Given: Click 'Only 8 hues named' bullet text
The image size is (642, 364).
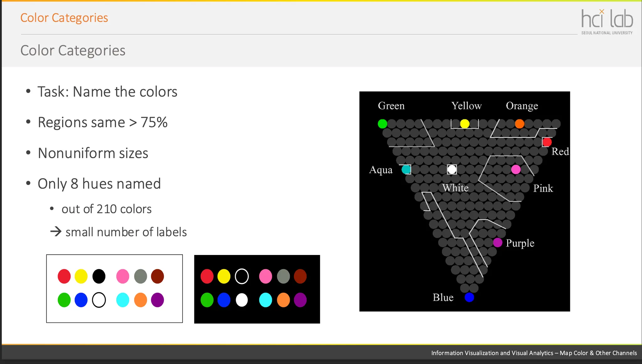Looking at the screenshot, I should click(x=99, y=184).
